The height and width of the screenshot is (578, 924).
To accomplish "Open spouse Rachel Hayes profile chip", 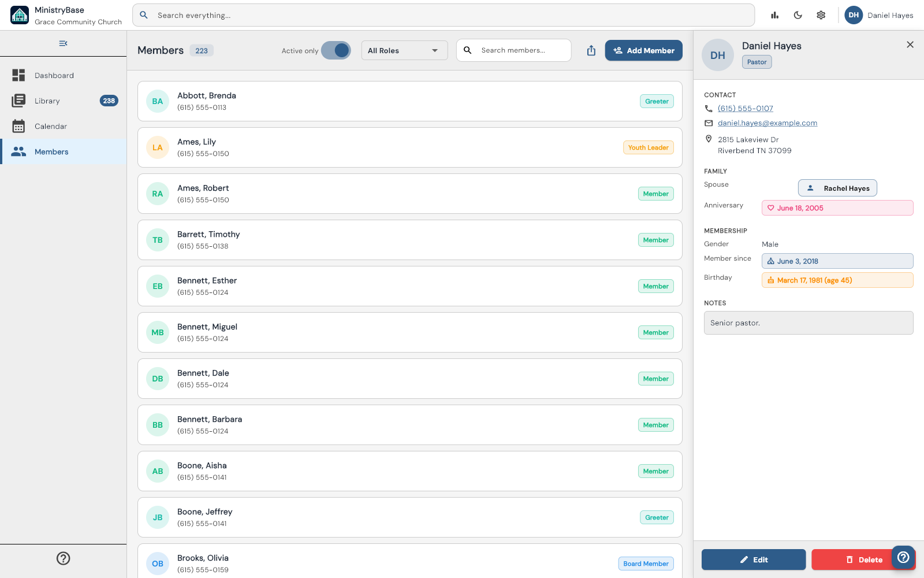I will [x=837, y=188].
